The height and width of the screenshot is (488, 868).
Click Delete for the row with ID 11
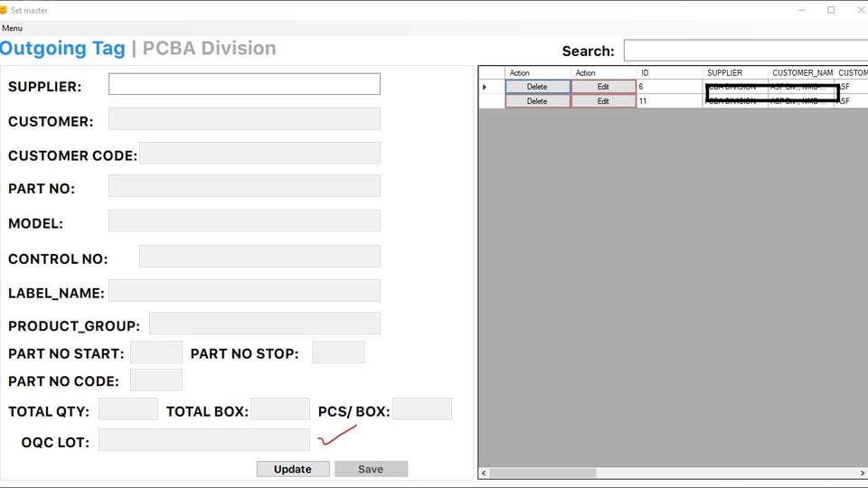tap(537, 101)
